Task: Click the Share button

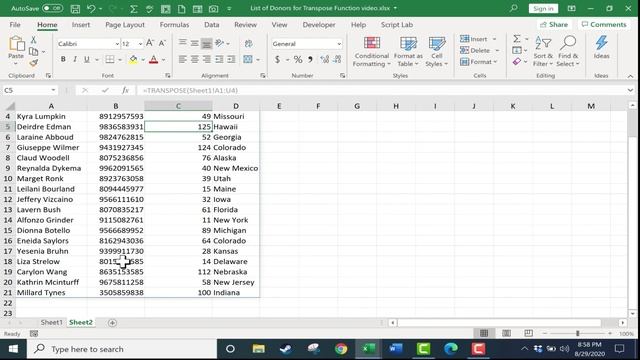Action: pyautogui.click(x=554, y=24)
